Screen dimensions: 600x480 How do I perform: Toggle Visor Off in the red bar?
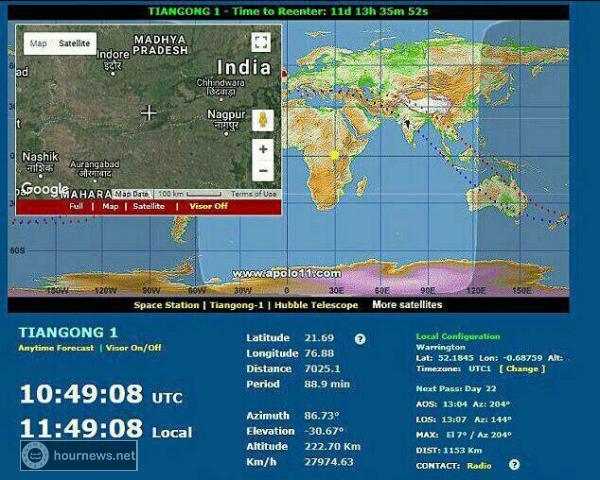point(209,206)
